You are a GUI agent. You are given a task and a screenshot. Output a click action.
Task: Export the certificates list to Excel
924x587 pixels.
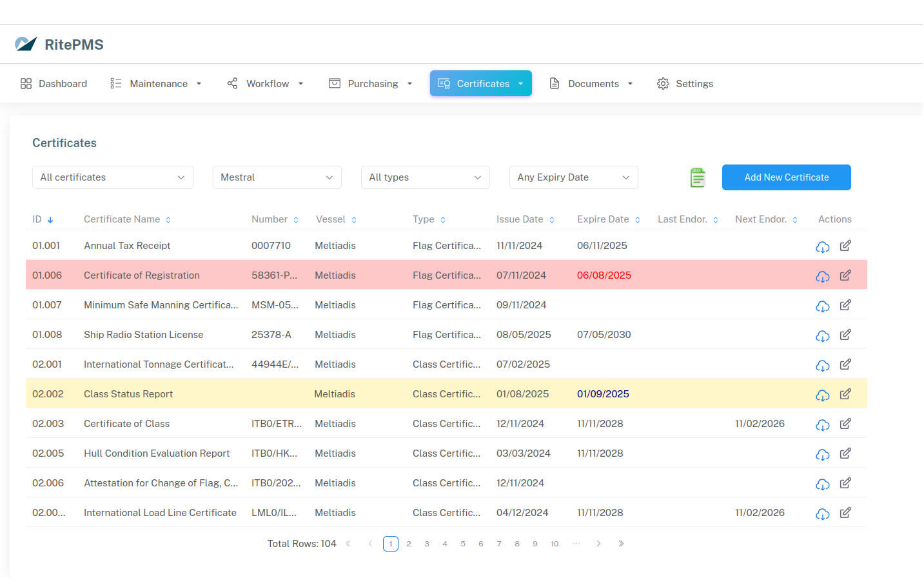coord(697,177)
